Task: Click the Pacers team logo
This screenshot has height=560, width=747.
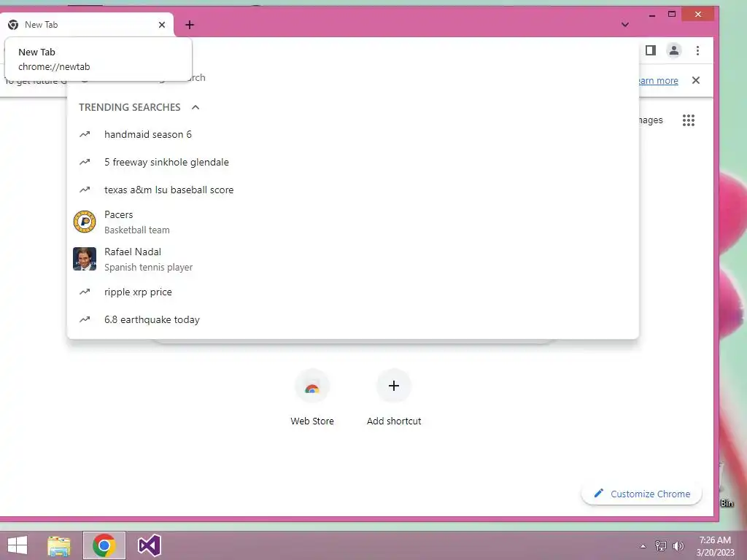Action: click(85, 222)
